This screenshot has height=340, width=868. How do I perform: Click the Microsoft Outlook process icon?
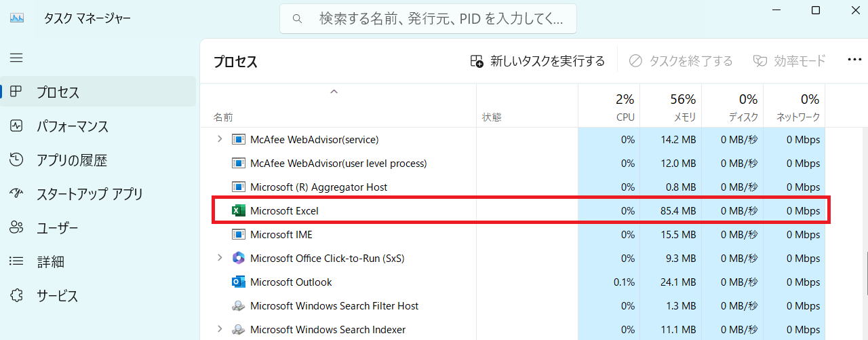pos(238,282)
